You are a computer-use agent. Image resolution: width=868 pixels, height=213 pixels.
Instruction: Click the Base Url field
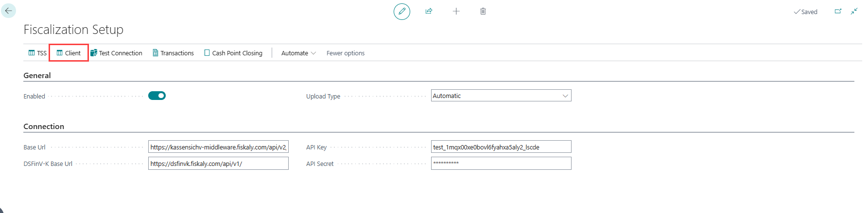tap(218, 147)
